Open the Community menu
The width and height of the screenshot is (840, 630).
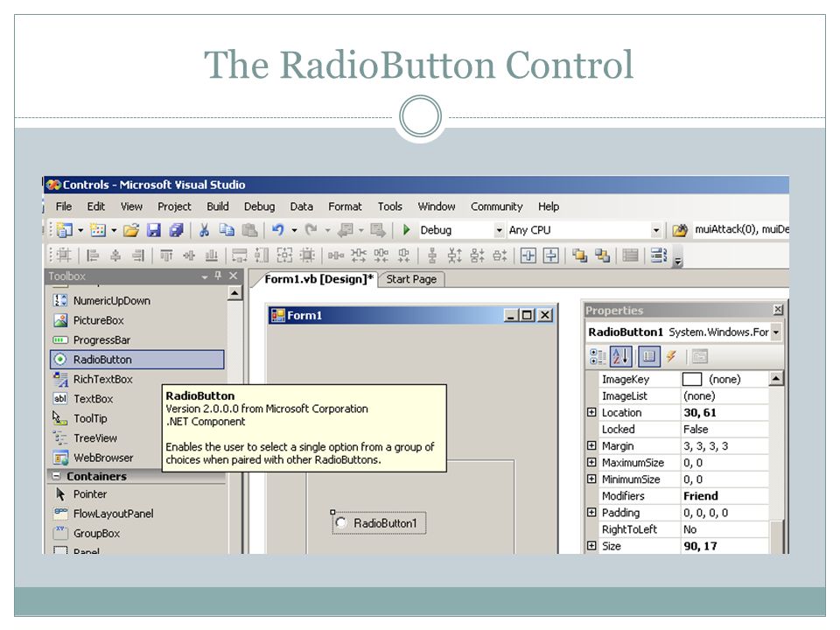click(497, 206)
